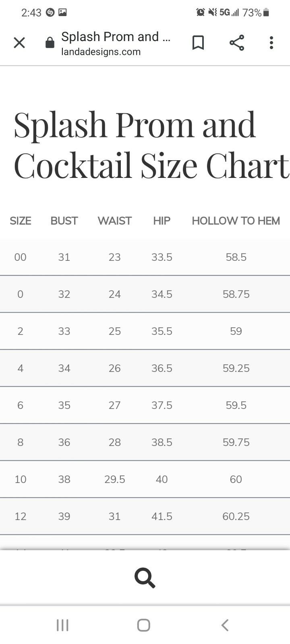Image resolution: width=290 pixels, height=644 pixels.
Task: Tap the landadesigns.com URL text
Action: (x=101, y=52)
